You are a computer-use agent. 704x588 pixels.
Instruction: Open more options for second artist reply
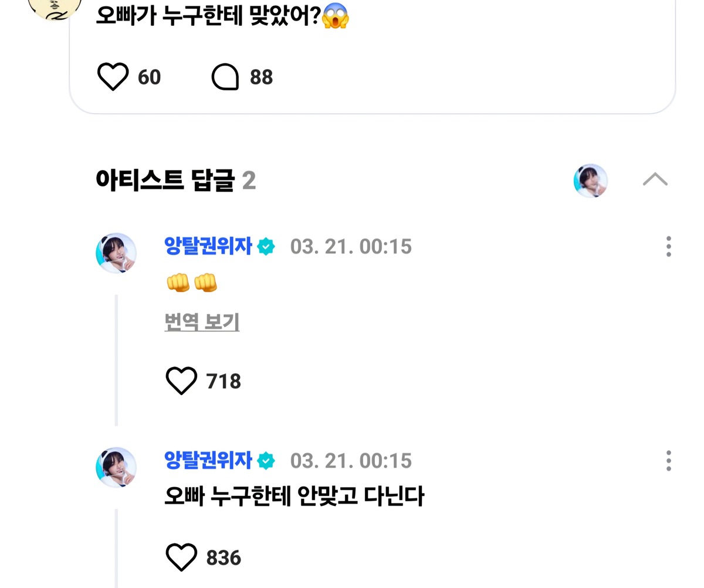668,461
